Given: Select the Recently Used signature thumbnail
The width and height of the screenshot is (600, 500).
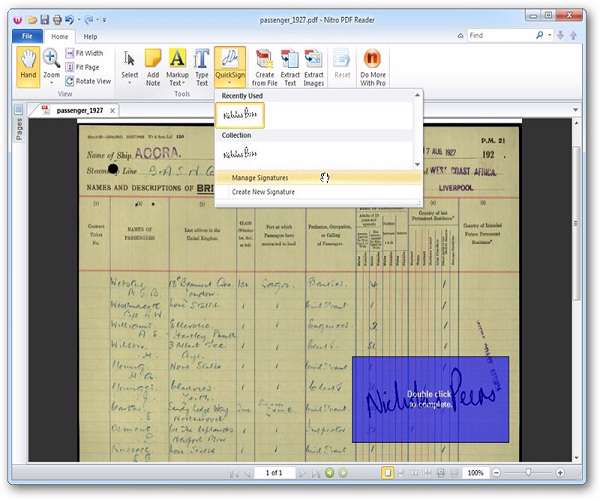Looking at the screenshot, I should pos(240,115).
